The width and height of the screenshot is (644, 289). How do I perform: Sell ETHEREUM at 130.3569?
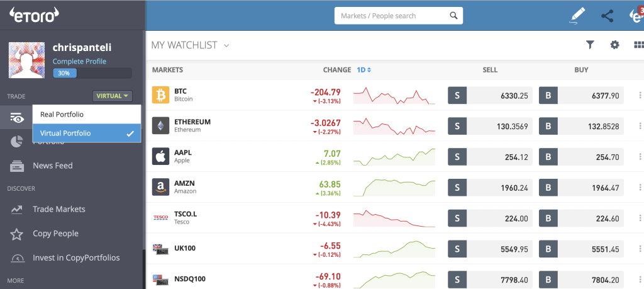click(490, 126)
